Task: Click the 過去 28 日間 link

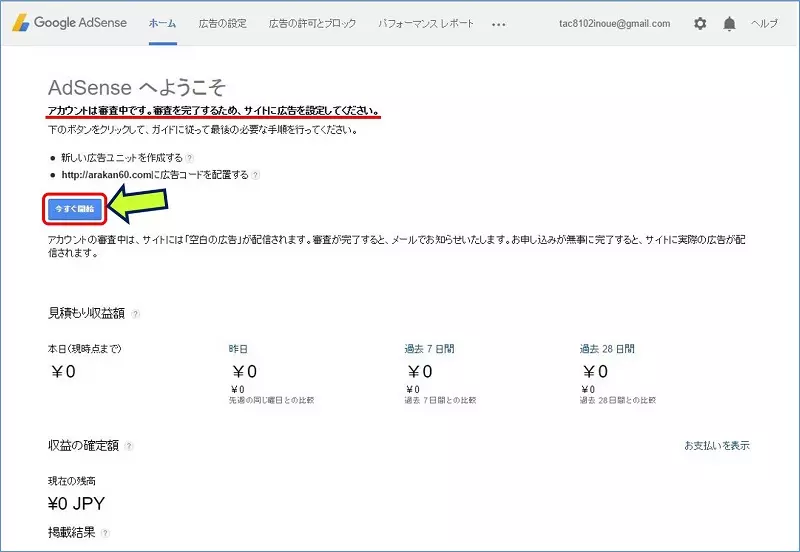Action: point(607,349)
